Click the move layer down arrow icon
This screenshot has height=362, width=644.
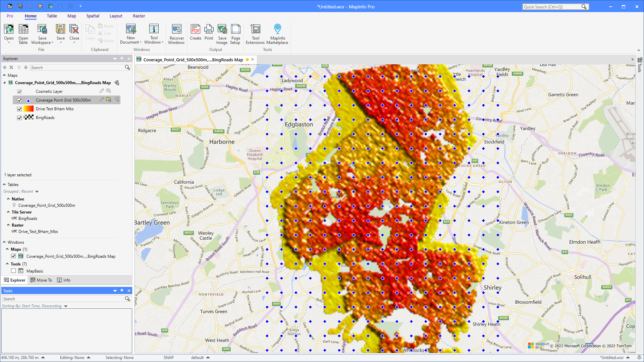[26, 67]
